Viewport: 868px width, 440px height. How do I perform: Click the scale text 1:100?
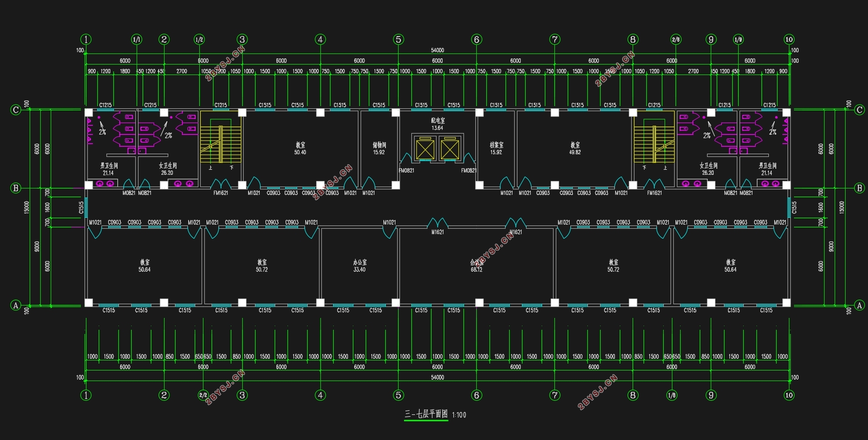[459, 415]
